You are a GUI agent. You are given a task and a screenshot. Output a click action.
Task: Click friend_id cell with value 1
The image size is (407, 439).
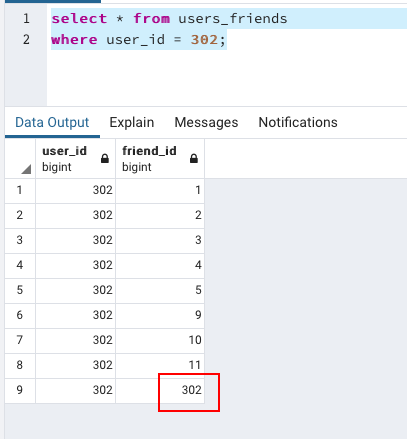160,190
